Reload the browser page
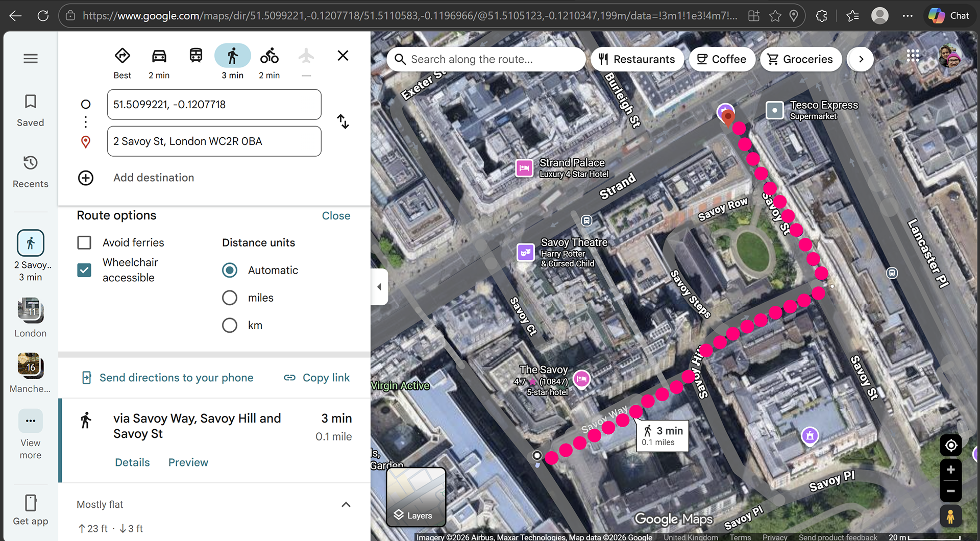The image size is (980, 541). tap(43, 16)
